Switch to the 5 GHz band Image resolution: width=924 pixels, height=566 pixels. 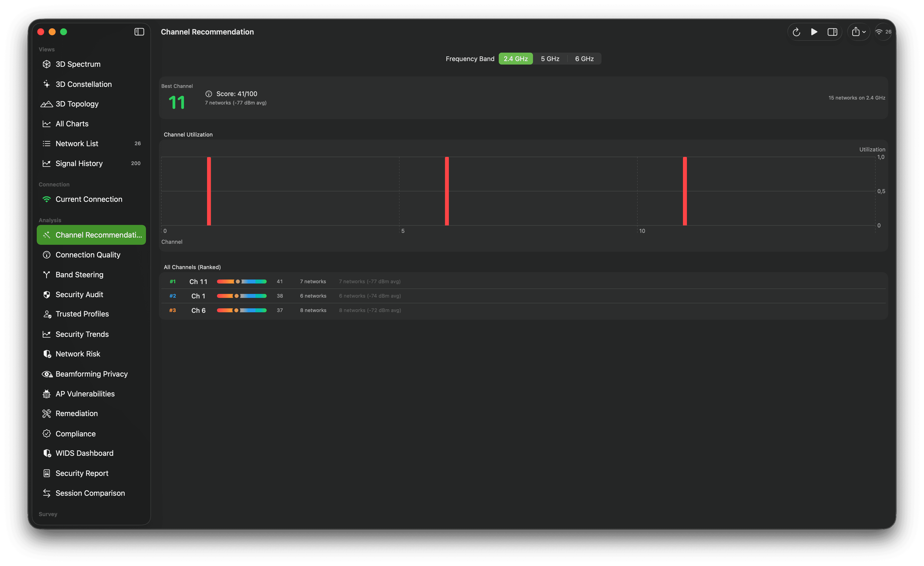point(550,59)
